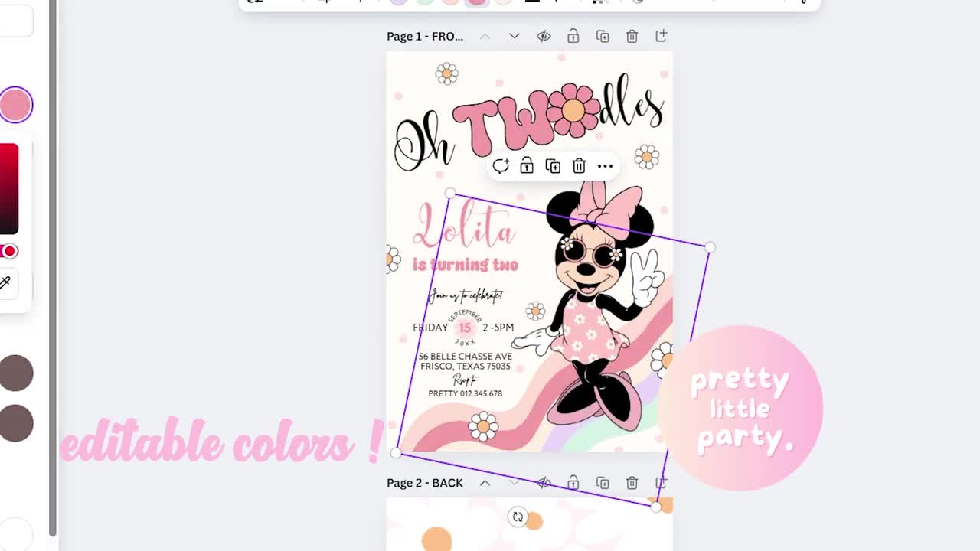Hide Page 2 with its eye icon
980x551 pixels.
[x=544, y=483]
